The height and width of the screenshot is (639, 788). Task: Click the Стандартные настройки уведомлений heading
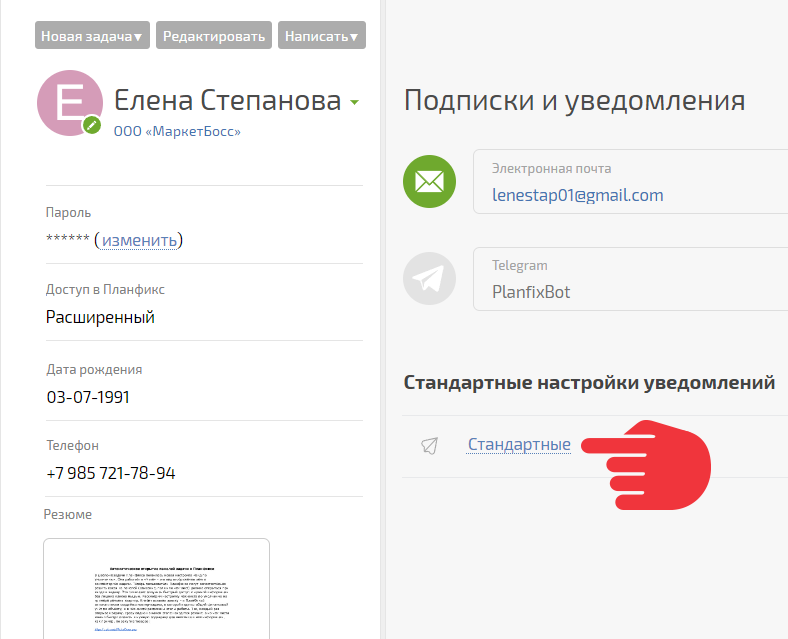point(589,383)
